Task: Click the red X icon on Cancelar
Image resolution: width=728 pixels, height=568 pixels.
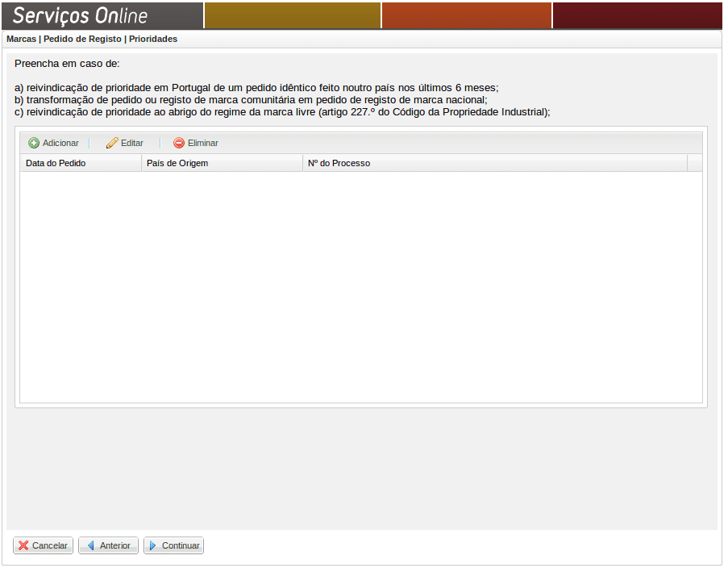Action: tap(23, 545)
